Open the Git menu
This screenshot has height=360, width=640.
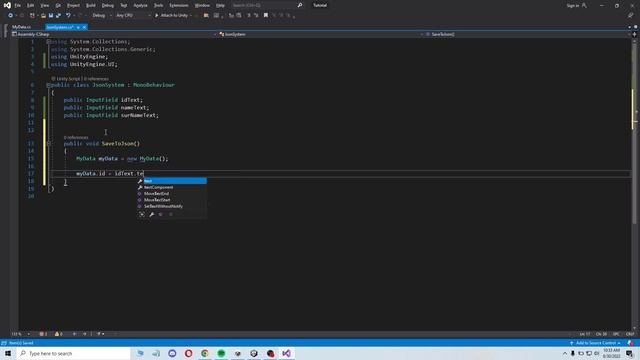click(x=58, y=5)
